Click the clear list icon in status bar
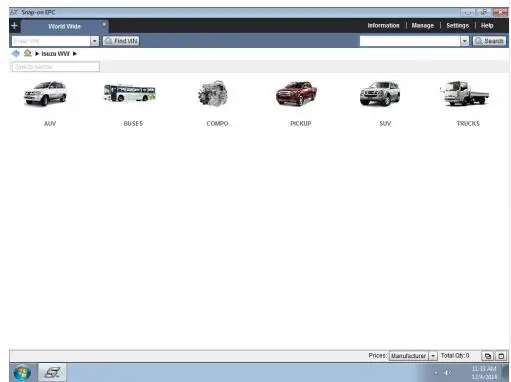 pos(501,356)
